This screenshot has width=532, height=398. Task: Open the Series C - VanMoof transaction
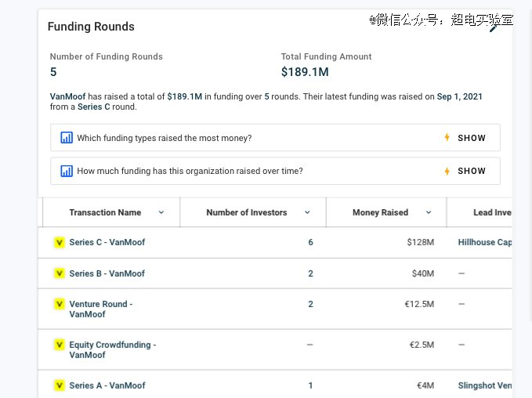pyautogui.click(x=107, y=242)
